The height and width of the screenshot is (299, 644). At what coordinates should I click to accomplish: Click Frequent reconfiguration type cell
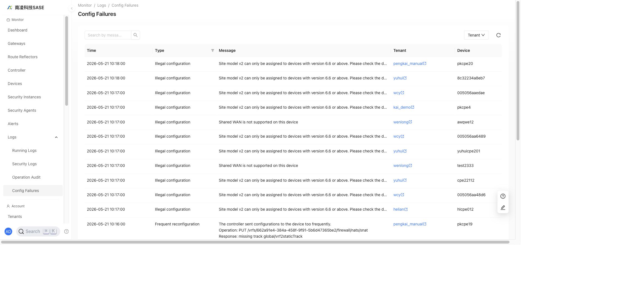[x=177, y=224]
